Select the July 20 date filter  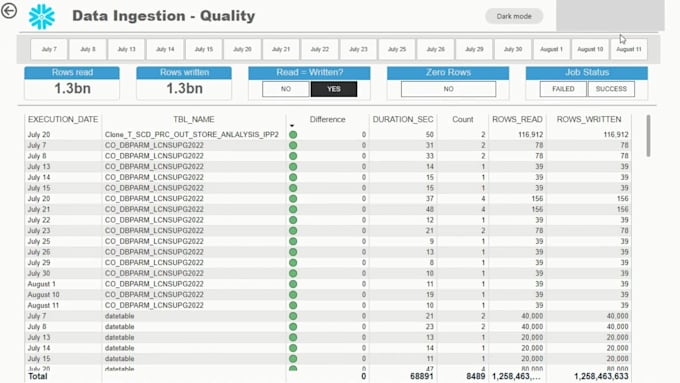click(x=242, y=49)
